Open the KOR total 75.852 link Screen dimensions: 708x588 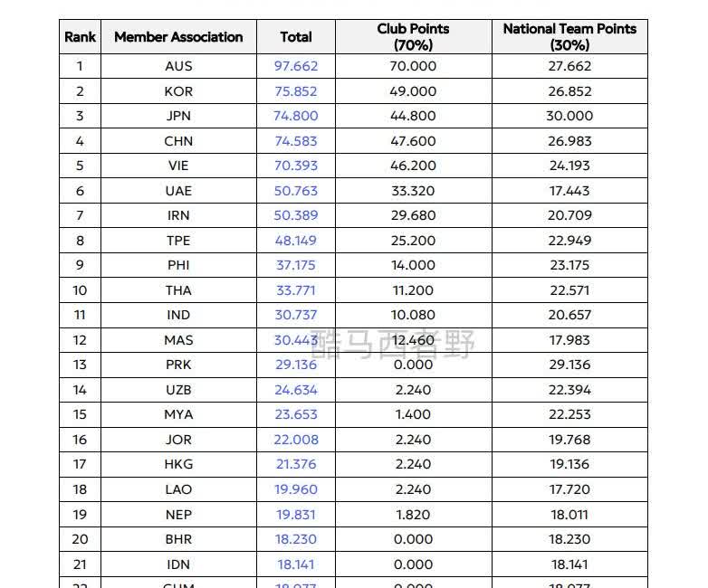point(296,91)
